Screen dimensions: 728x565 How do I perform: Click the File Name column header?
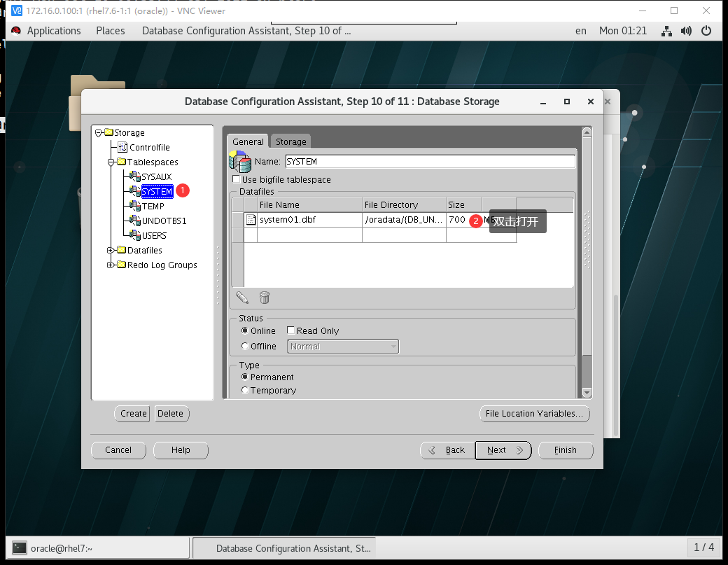(309, 204)
